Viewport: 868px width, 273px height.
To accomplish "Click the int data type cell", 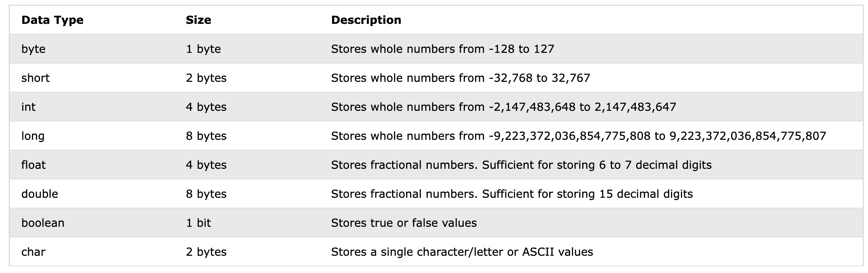I will tap(28, 107).
